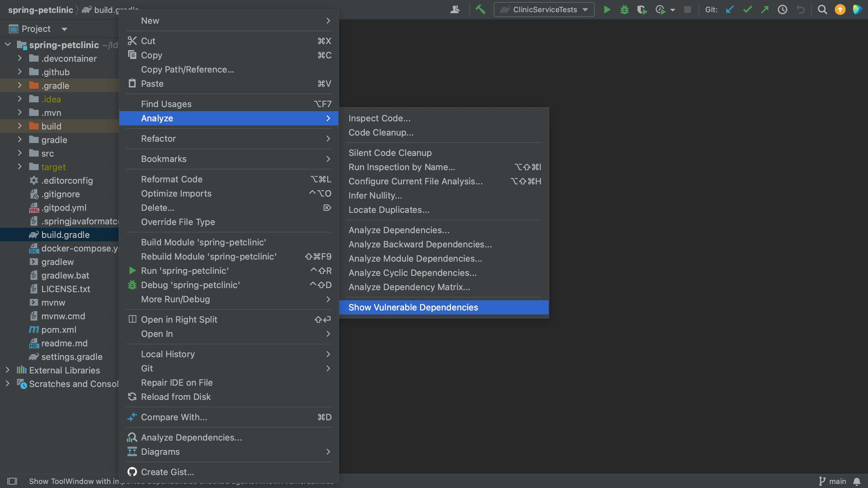Run with coverage using the shield icon
The width and height of the screenshot is (868, 488).
[x=642, y=9]
